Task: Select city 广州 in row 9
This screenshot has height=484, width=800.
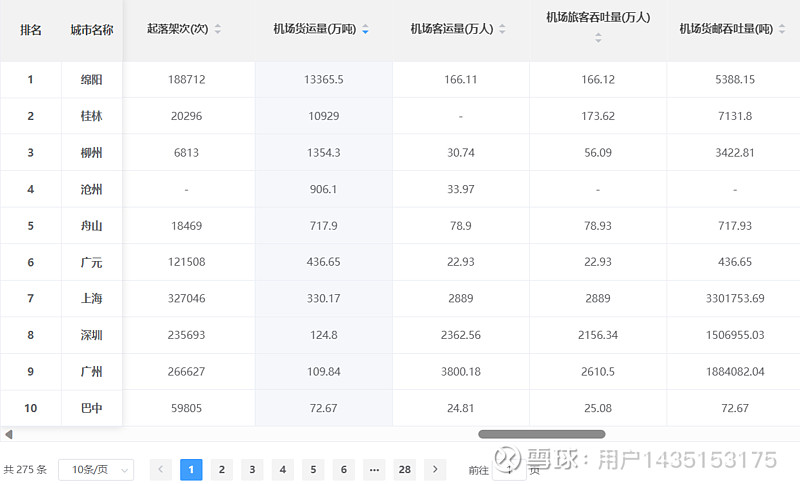Action: [92, 372]
